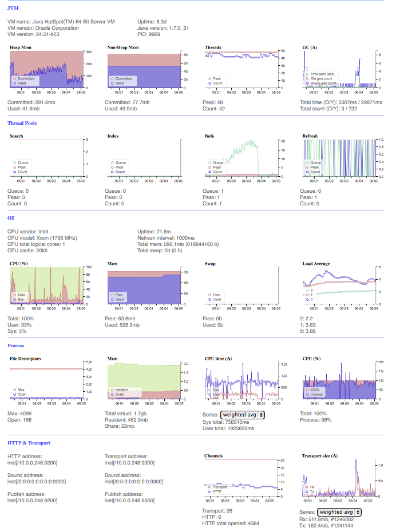Click 'VM name: Java HotSpot(TM) 64-Bit Server VM'
396x532 pixels.
pos(61,22)
